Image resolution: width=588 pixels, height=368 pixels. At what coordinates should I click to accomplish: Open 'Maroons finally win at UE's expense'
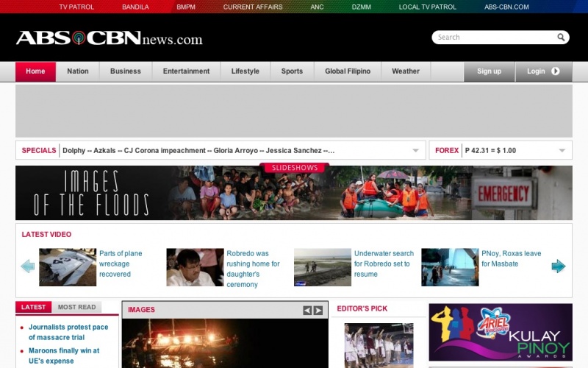(64, 355)
